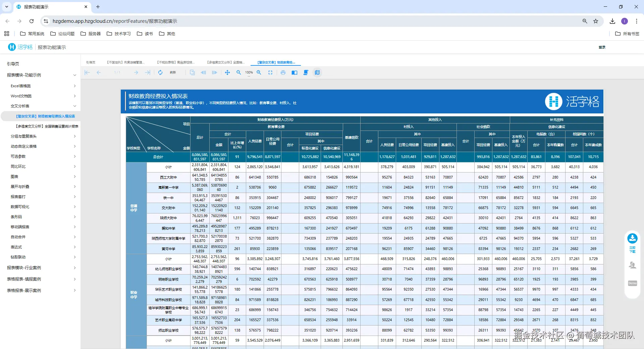Click the 刷新 text button

(173, 72)
